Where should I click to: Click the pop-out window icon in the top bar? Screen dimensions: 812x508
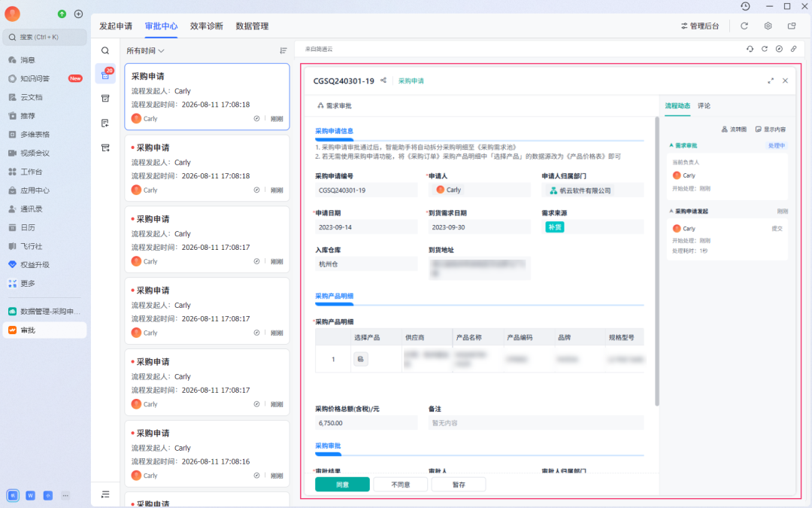[792, 26]
